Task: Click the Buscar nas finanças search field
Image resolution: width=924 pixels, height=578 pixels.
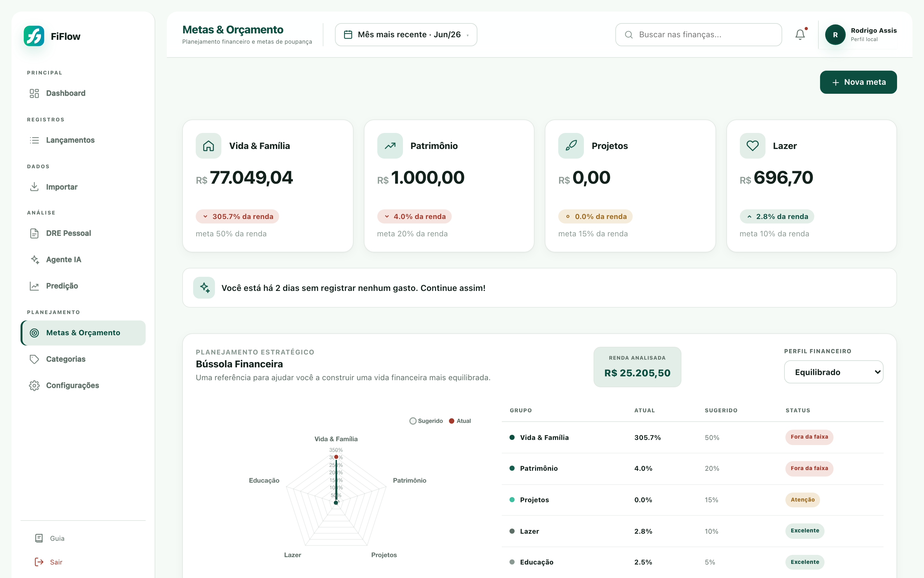Action: [698, 35]
